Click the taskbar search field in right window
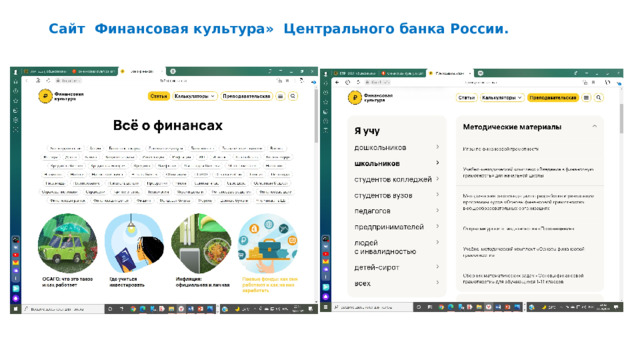This screenshot has width=640, height=360. pyautogui.click(x=373, y=307)
